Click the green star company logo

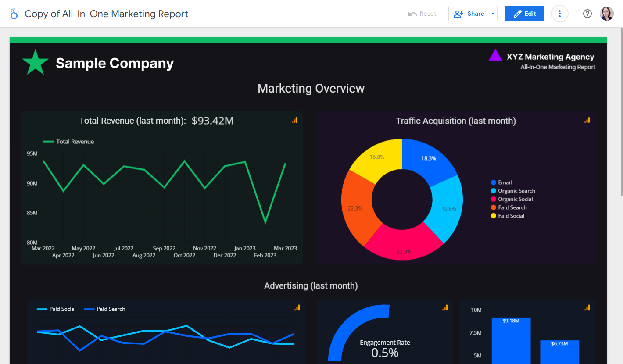tap(35, 62)
